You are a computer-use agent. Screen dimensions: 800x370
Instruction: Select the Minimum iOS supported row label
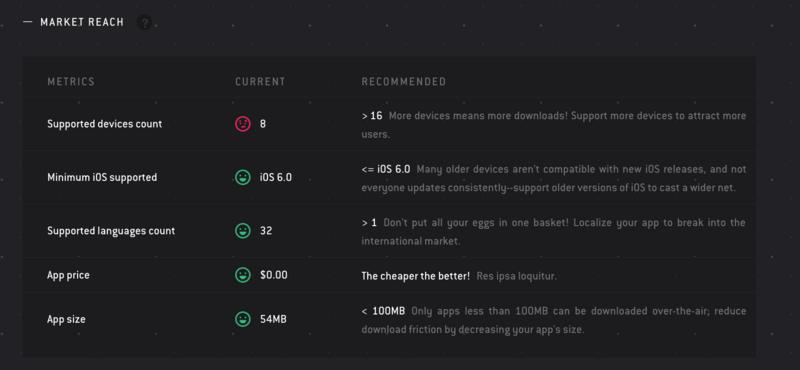[x=102, y=178]
